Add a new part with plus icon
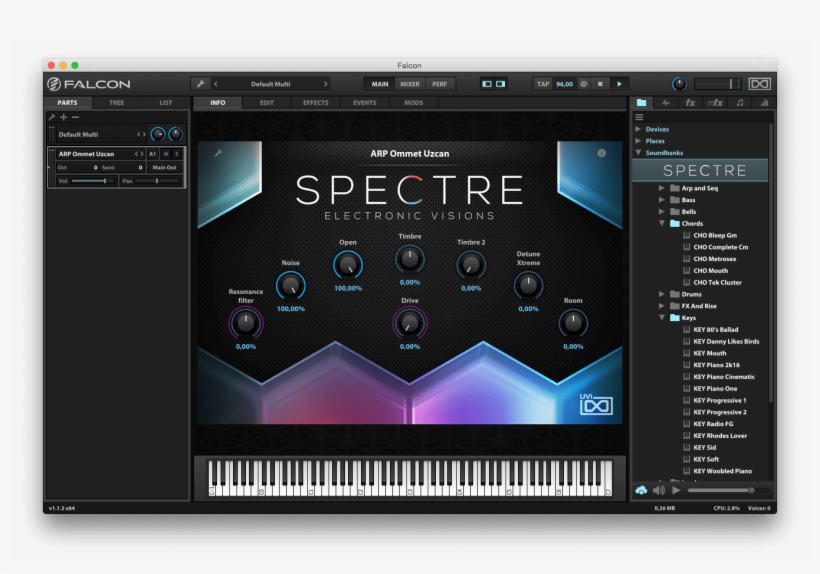 [64, 117]
